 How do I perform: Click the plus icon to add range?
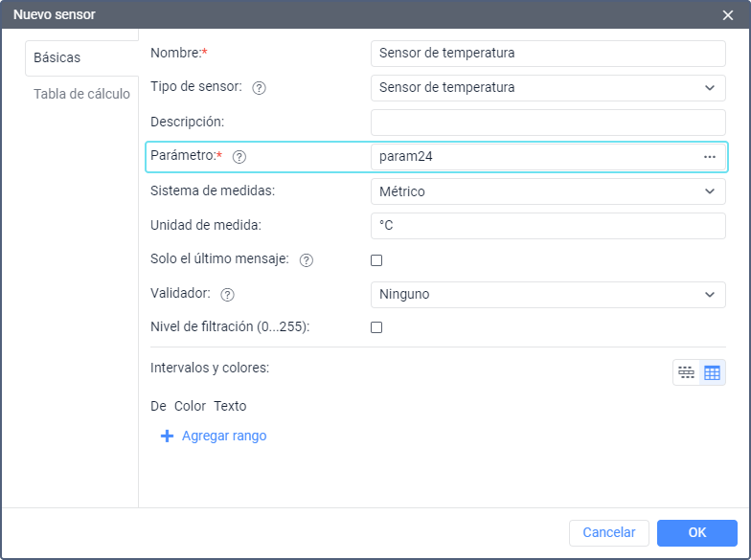[167, 436]
